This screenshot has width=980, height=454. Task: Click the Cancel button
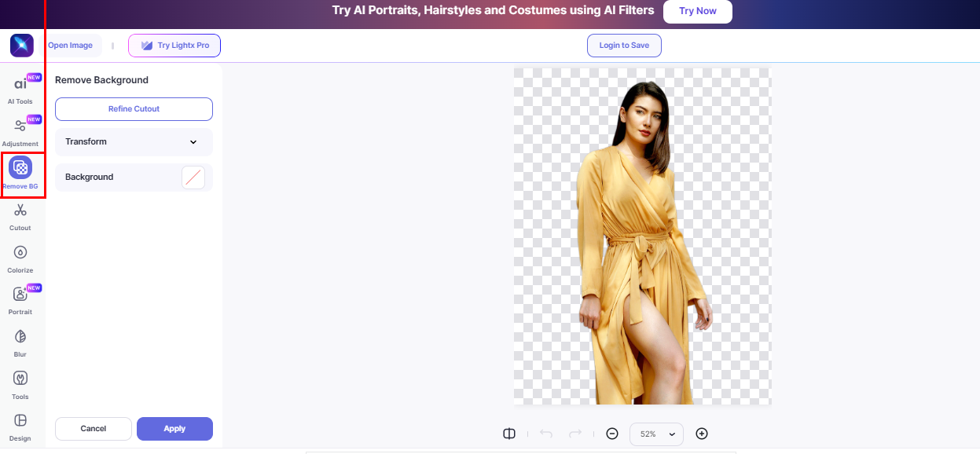[x=94, y=429]
